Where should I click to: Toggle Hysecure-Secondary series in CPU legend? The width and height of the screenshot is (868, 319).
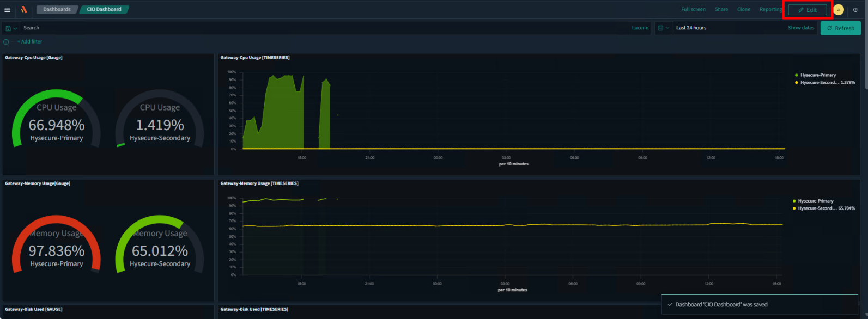click(820, 83)
